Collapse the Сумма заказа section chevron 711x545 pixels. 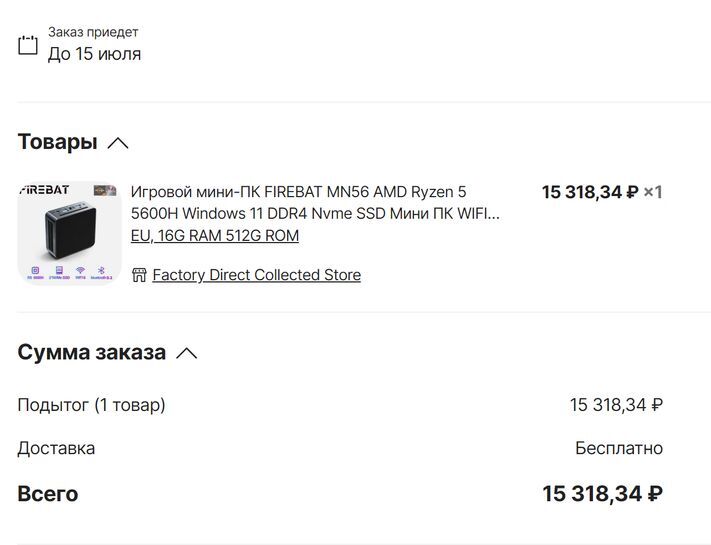186,353
